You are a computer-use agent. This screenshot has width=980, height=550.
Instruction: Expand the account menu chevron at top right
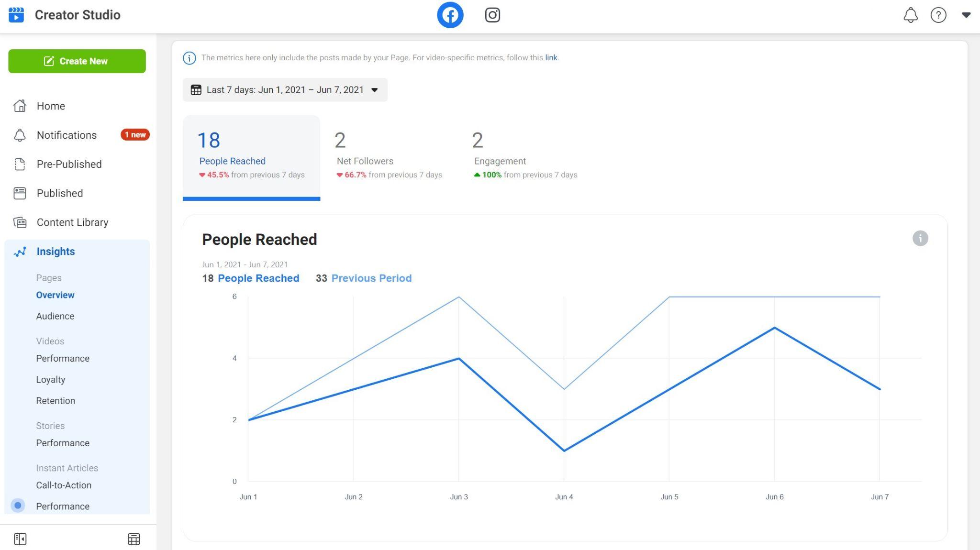[x=967, y=15]
